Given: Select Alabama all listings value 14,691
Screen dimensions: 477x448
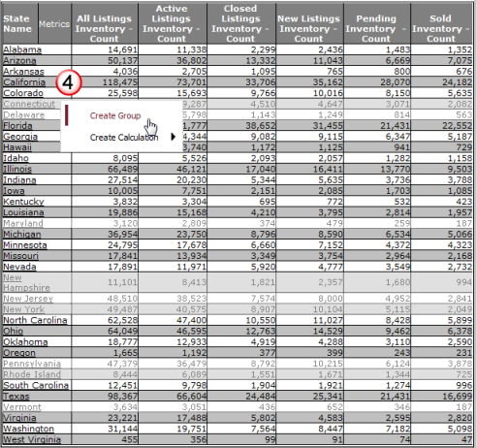Looking at the screenshot, I should (122, 49).
